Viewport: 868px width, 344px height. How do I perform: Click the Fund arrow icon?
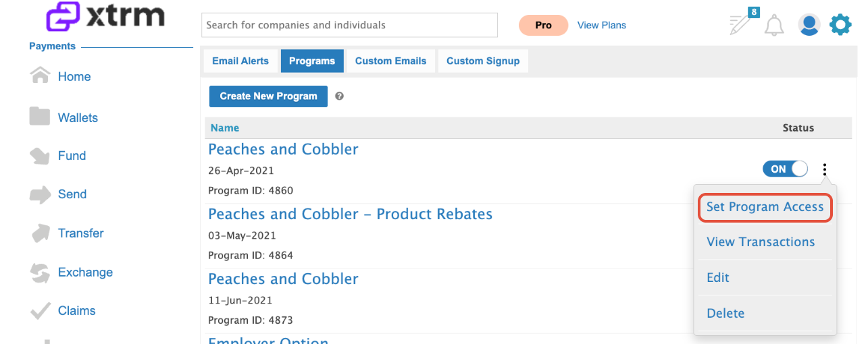(40, 156)
